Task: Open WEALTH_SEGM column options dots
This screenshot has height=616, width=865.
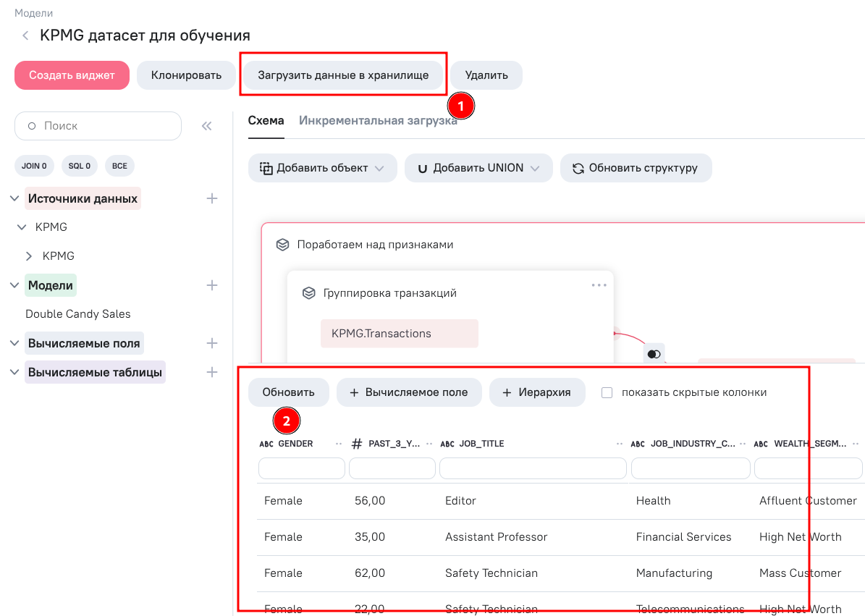Action: [856, 444]
